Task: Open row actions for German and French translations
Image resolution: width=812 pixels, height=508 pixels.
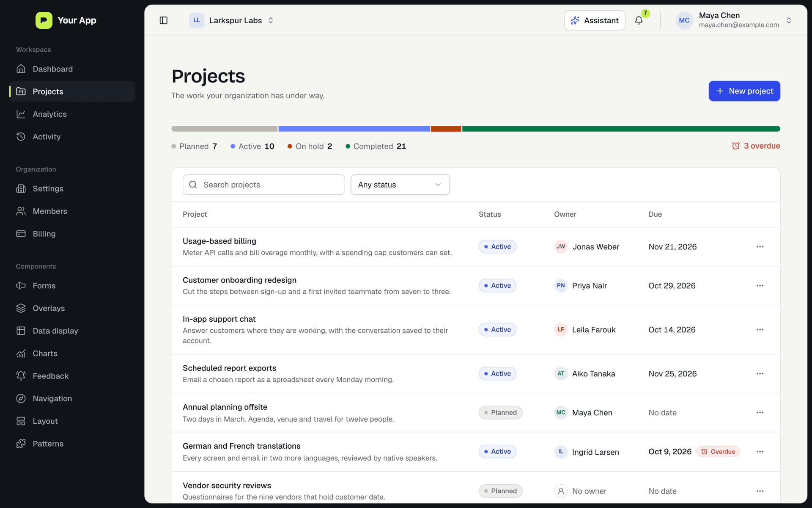Action: point(760,452)
